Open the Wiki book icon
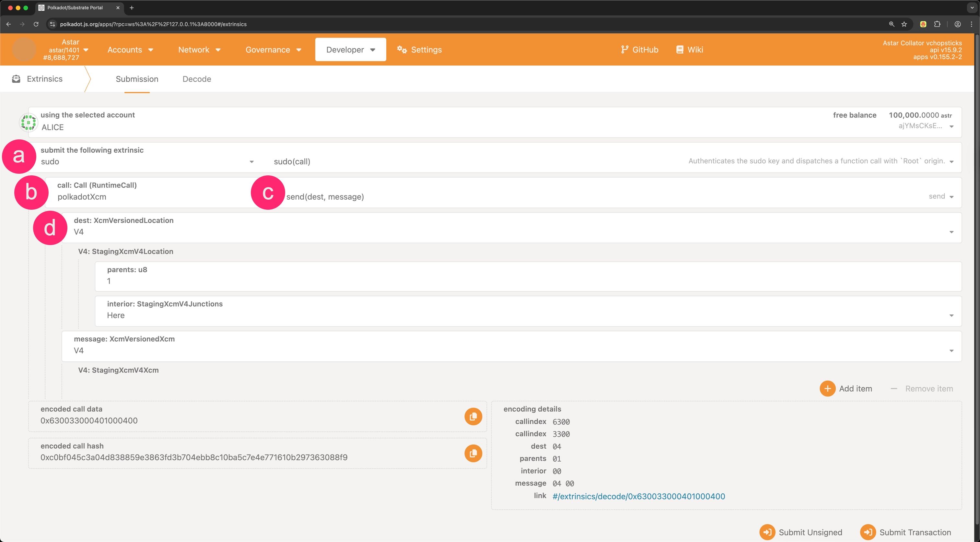 (x=680, y=50)
